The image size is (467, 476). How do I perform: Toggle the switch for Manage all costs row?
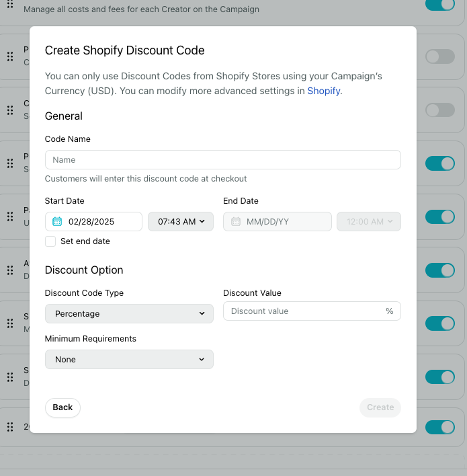pos(440,4)
